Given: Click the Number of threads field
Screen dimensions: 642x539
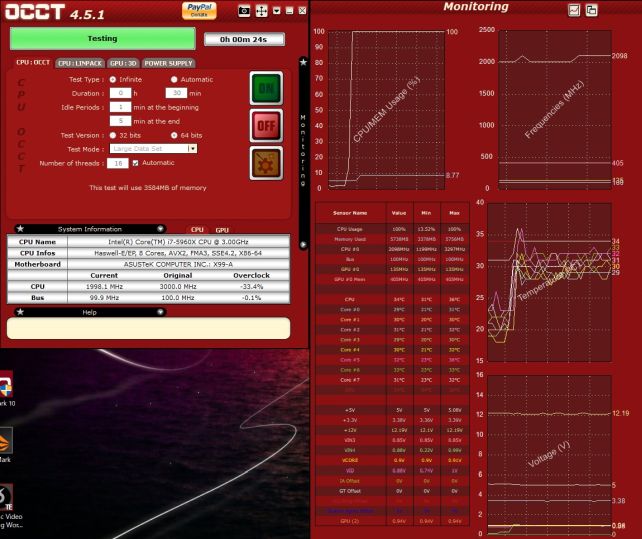Looking at the screenshot, I should click(118, 163).
